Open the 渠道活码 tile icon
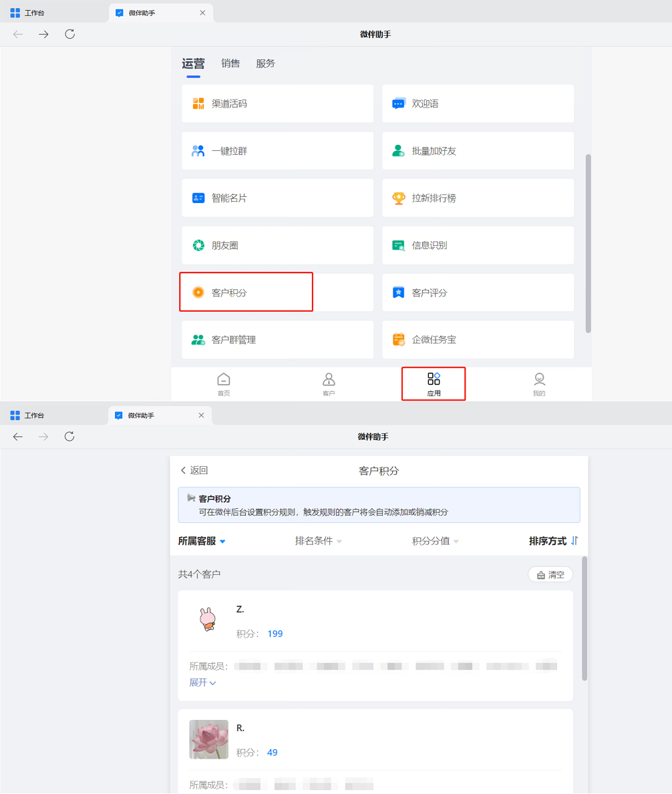The width and height of the screenshot is (672, 794). 198,104
